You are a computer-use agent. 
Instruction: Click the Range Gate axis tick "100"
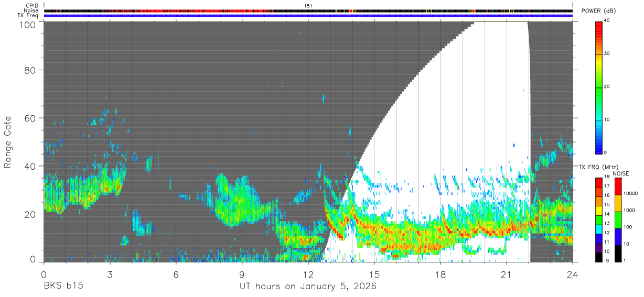tap(27, 24)
